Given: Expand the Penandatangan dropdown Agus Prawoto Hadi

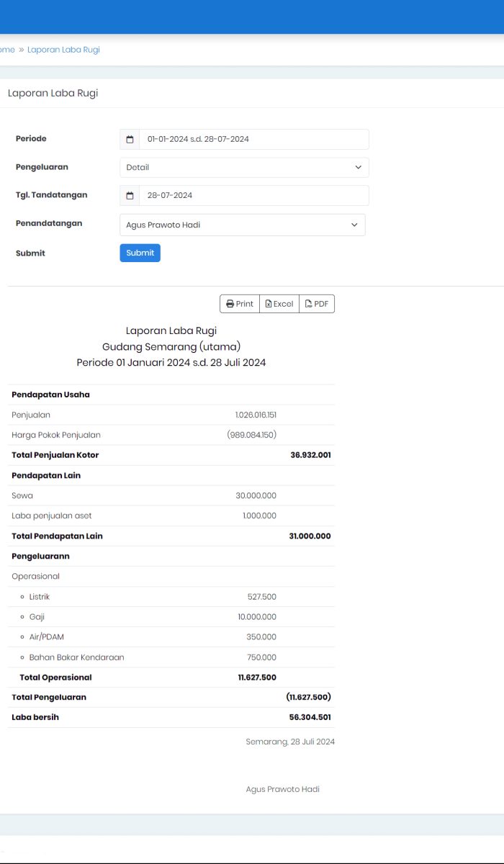Looking at the screenshot, I should [x=242, y=225].
